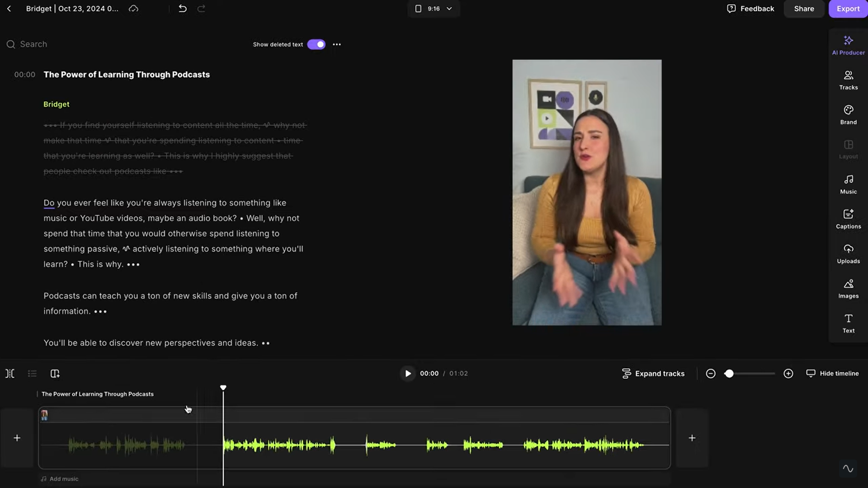
Task: Open the phone aspect ratio dropdown
Action: 433,9
